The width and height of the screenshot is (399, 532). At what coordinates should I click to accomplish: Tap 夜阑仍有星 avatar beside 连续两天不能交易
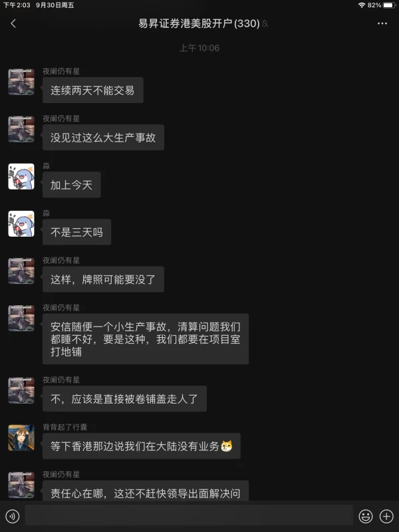coord(21,82)
